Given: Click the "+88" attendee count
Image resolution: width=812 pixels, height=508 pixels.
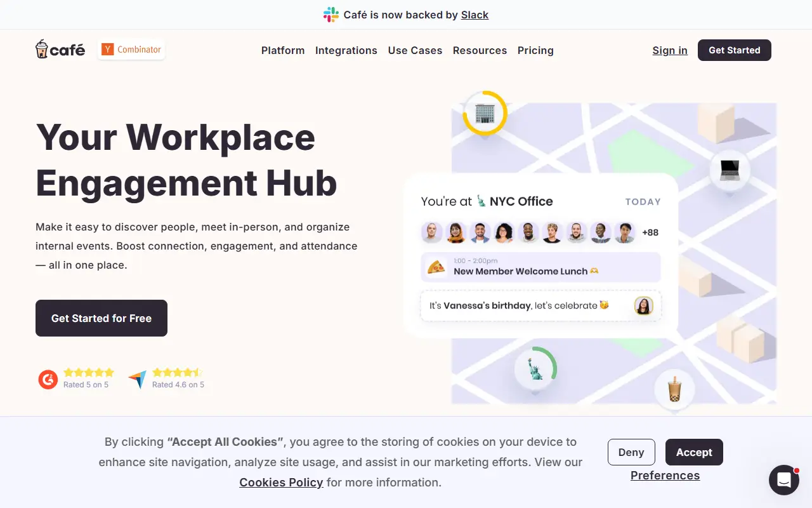Looking at the screenshot, I should 650,232.
